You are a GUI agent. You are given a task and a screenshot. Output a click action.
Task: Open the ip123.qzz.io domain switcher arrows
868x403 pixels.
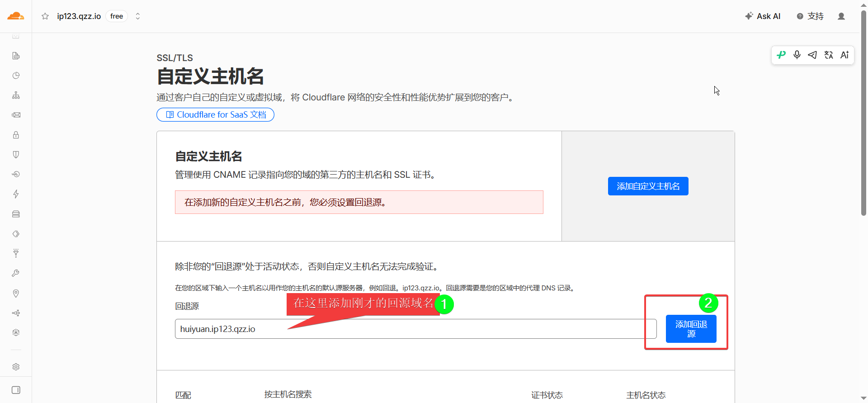(x=138, y=16)
